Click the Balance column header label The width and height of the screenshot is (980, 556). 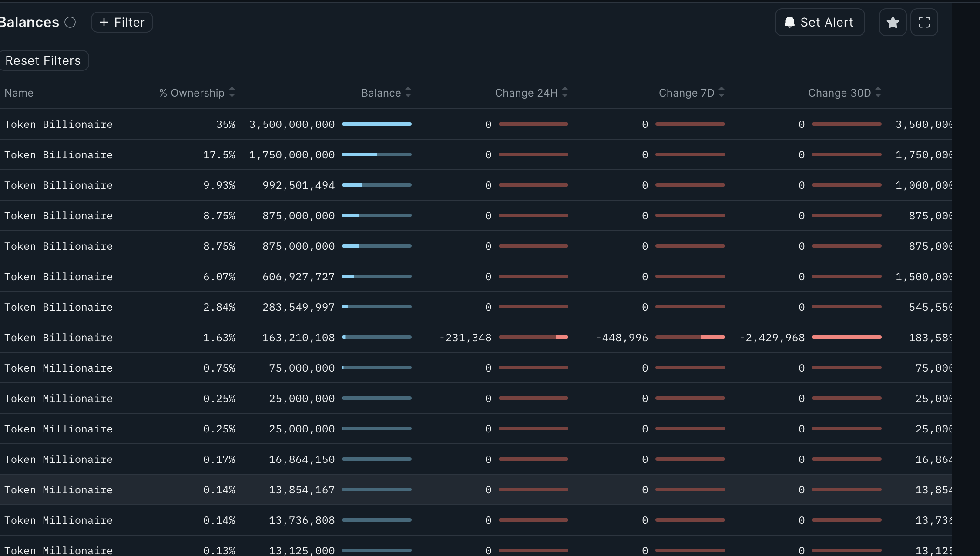[x=381, y=93]
